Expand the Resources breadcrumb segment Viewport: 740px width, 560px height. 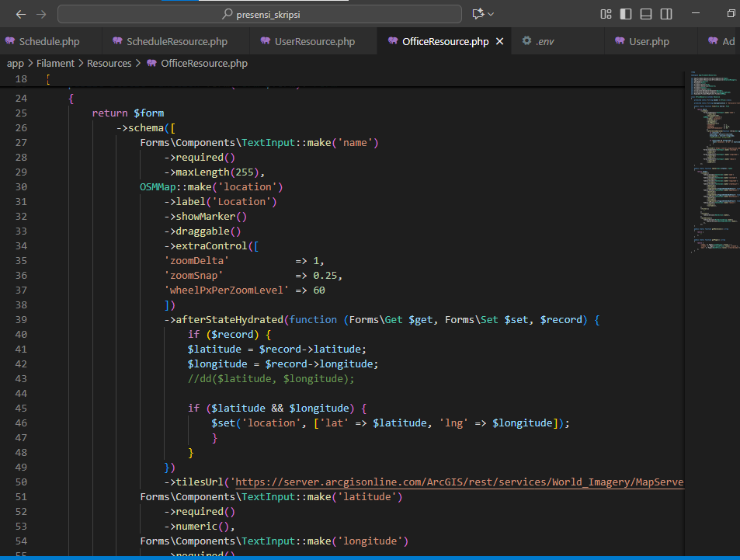click(109, 63)
